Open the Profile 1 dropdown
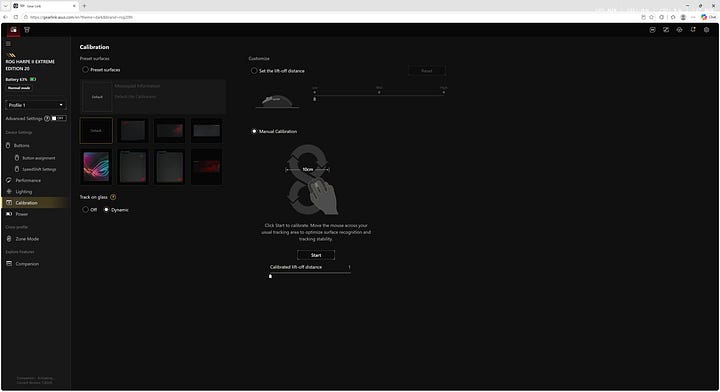 click(36, 105)
